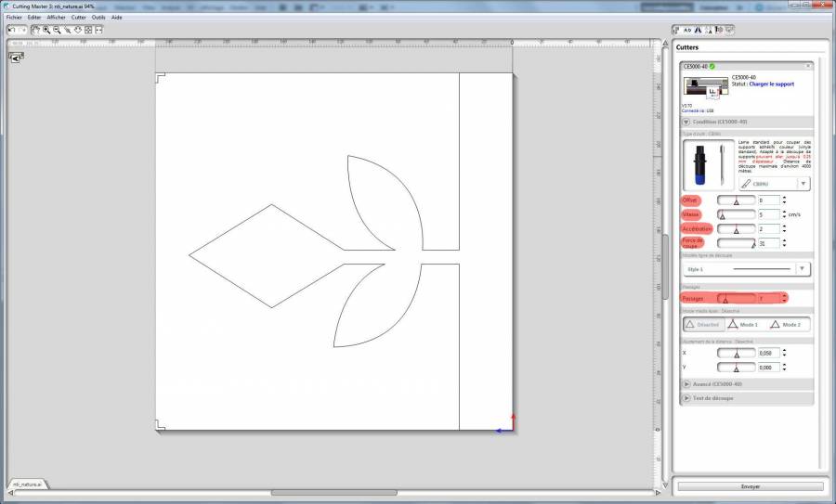
Task: Click the Charger le support link
Action: [x=771, y=84]
